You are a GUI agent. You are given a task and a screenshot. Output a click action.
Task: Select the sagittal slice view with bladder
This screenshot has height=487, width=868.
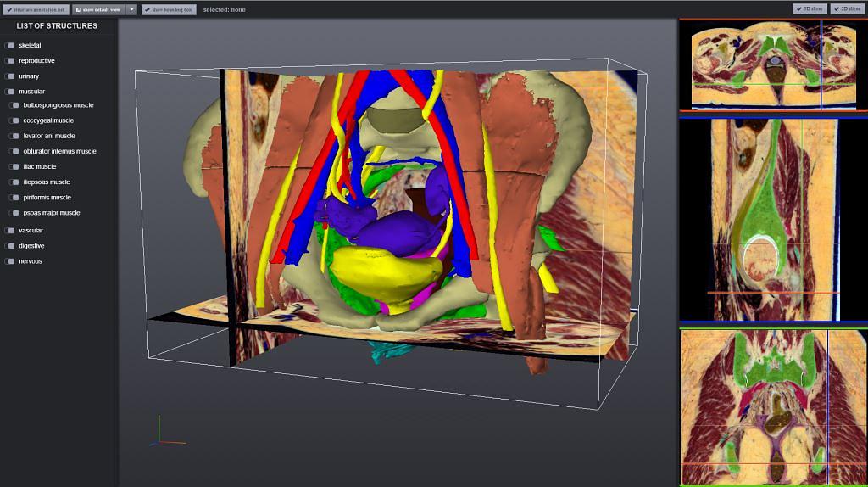pyautogui.click(x=772, y=219)
